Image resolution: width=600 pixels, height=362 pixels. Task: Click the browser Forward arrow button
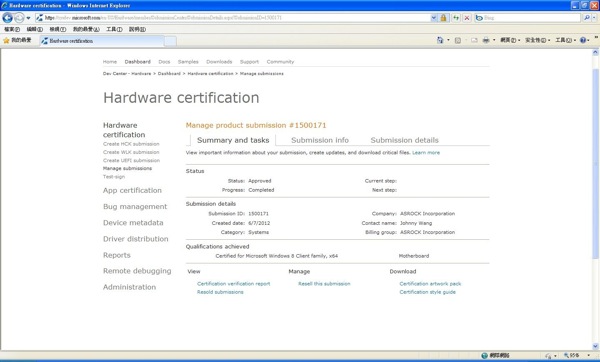click(x=19, y=18)
